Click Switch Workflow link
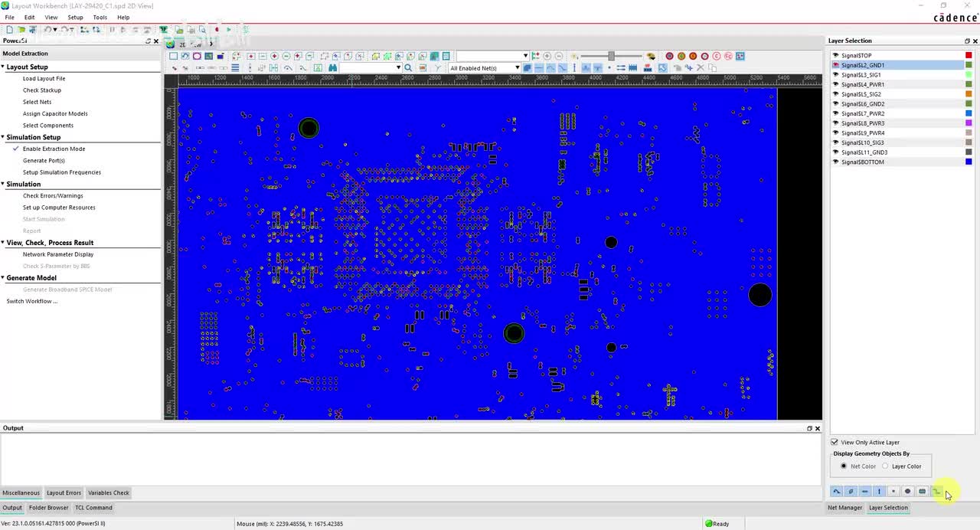 (31, 301)
